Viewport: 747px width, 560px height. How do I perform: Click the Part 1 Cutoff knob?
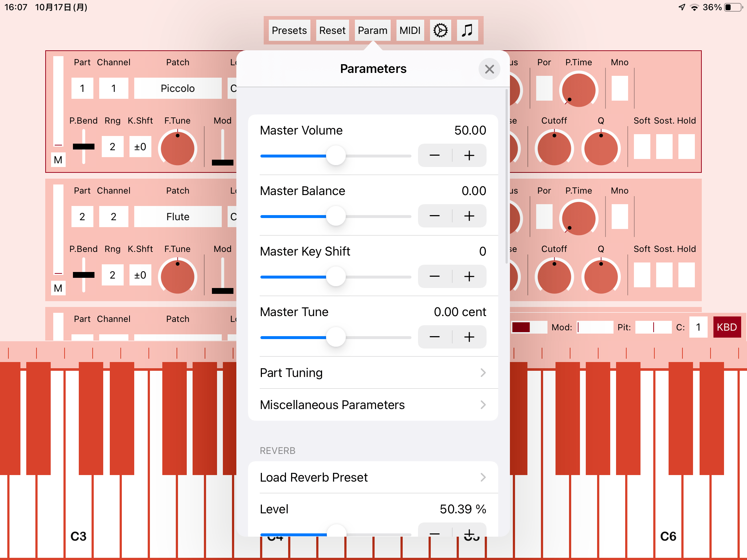point(554,148)
